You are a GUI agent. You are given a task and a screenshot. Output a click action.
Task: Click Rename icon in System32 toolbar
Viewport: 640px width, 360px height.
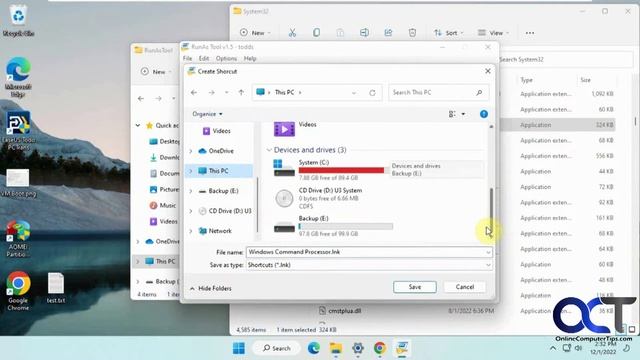tap(364, 33)
